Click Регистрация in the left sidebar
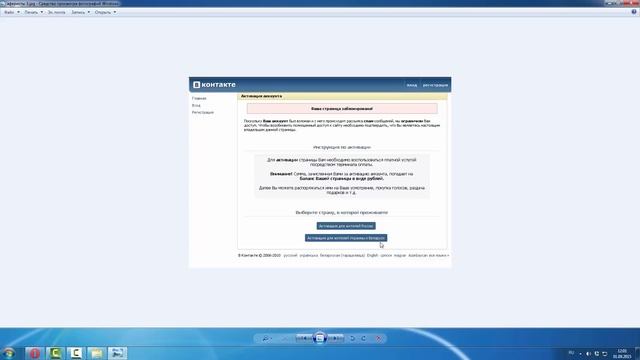 pos(203,112)
